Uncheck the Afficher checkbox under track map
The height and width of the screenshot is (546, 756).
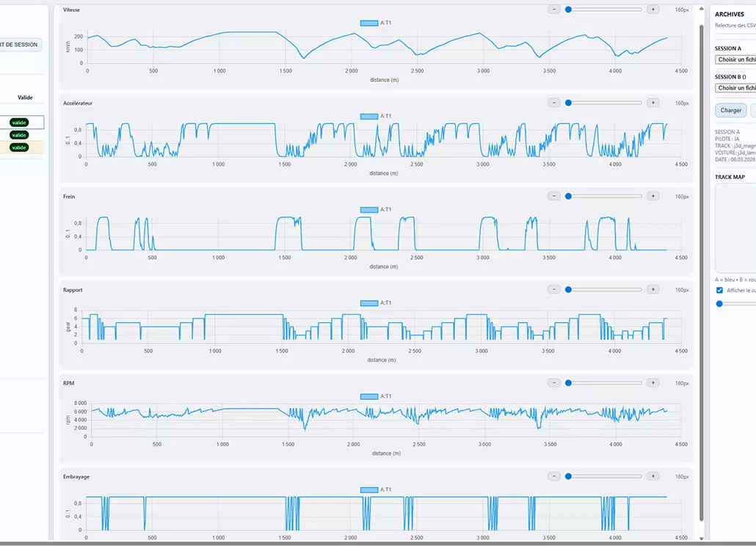719,291
